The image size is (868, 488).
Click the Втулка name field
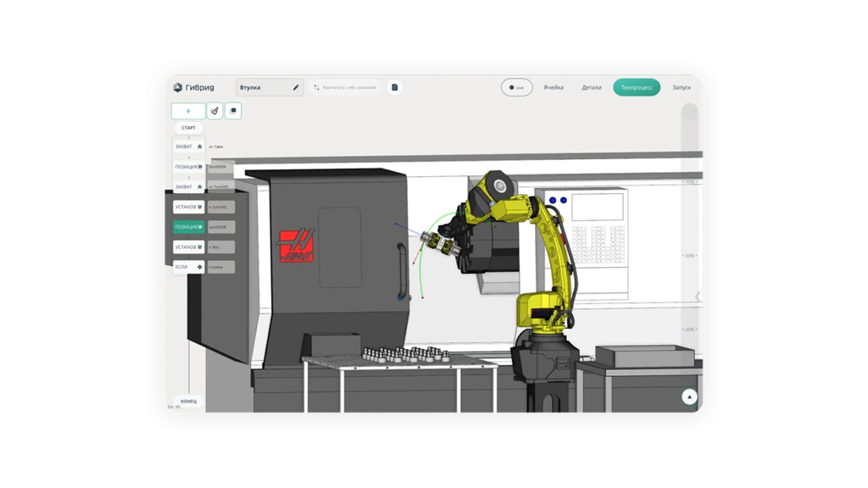pyautogui.click(x=270, y=87)
